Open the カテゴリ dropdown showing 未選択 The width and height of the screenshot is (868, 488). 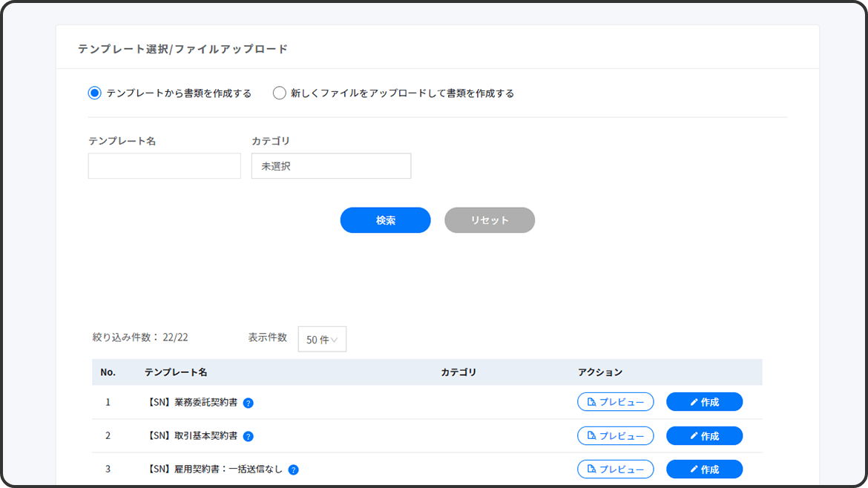[x=331, y=166]
